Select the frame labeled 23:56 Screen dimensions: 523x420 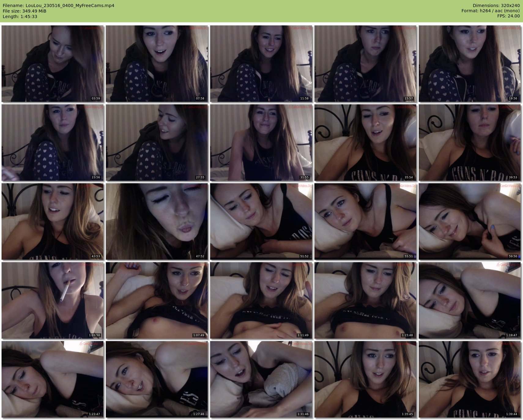(x=52, y=143)
